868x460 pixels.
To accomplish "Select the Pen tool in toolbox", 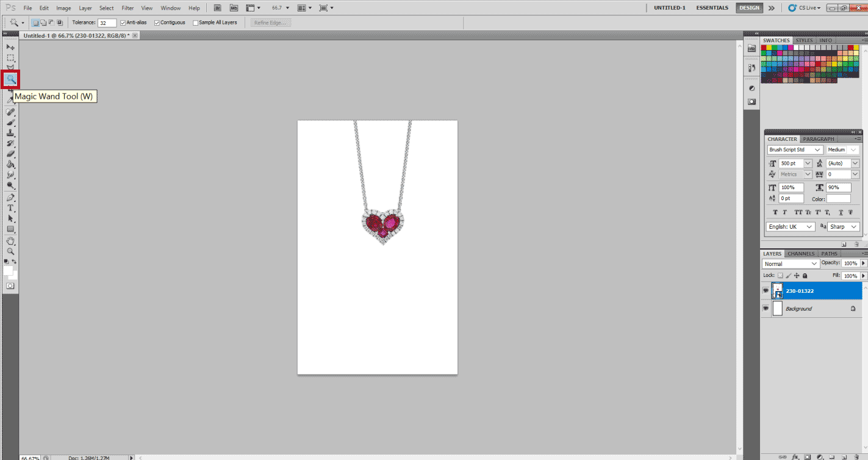I will [x=10, y=198].
